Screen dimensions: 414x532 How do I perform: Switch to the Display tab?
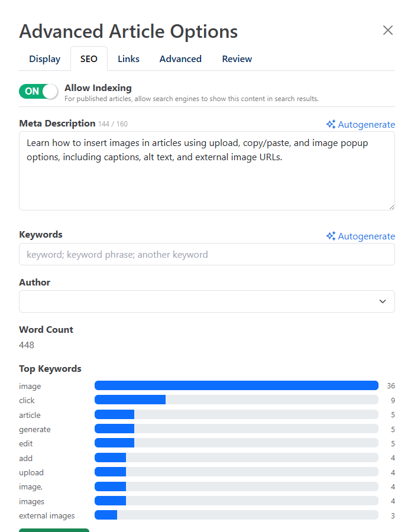tap(45, 59)
